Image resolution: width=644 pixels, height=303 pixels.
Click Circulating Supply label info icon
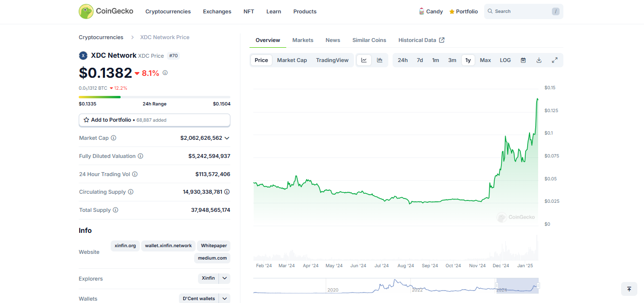(x=131, y=192)
